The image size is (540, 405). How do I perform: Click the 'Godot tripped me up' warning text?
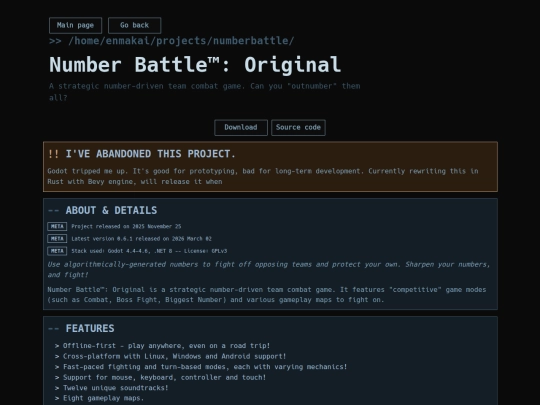[x=263, y=176]
